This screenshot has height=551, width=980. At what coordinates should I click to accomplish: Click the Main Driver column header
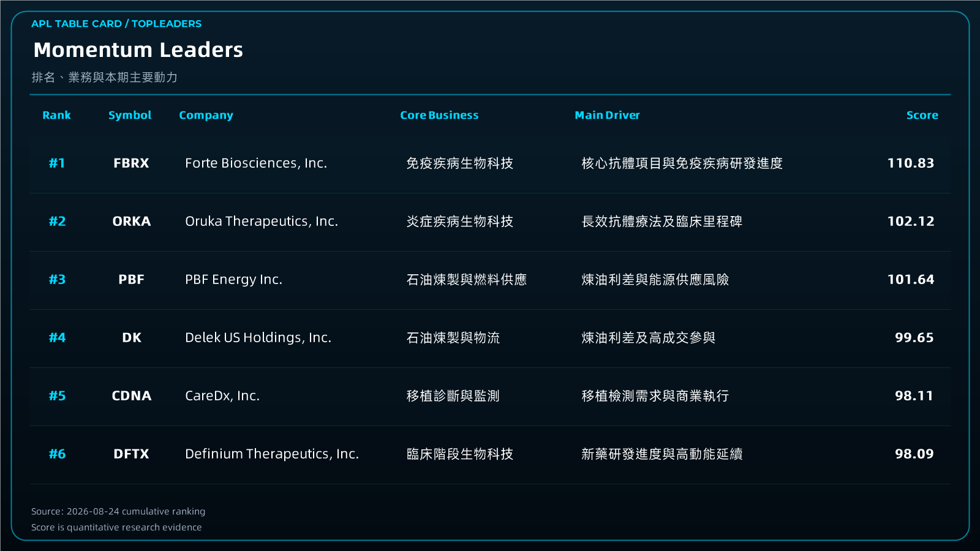click(607, 115)
